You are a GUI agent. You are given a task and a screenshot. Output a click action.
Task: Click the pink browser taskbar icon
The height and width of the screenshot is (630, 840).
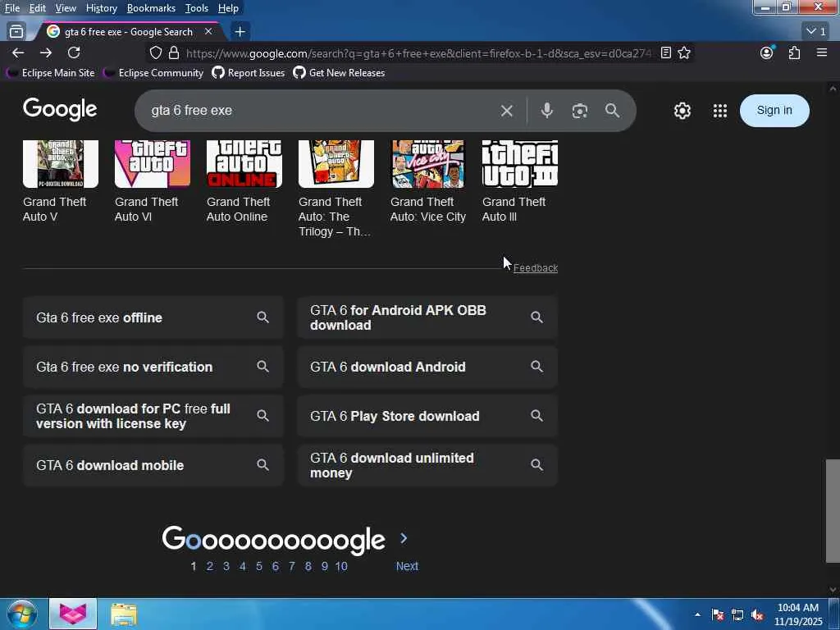73,614
